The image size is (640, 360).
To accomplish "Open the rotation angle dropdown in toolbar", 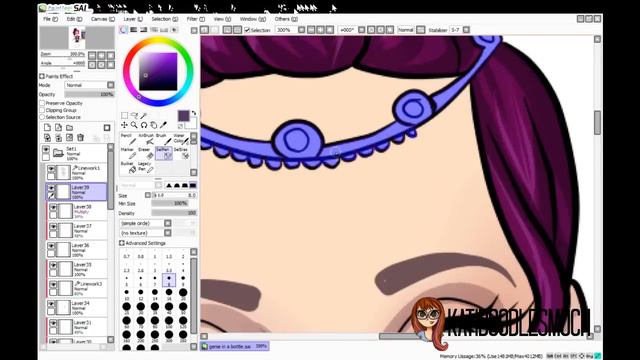I will [x=361, y=30].
